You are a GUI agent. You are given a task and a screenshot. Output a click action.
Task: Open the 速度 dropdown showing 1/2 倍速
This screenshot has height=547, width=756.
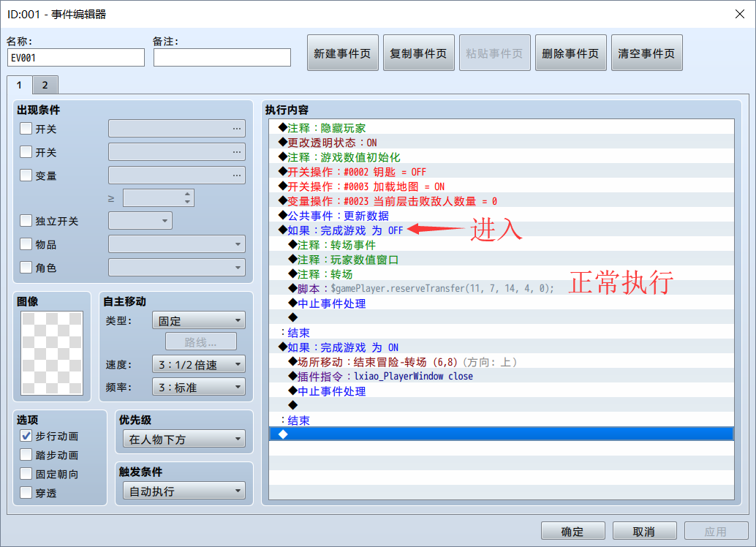(x=199, y=364)
